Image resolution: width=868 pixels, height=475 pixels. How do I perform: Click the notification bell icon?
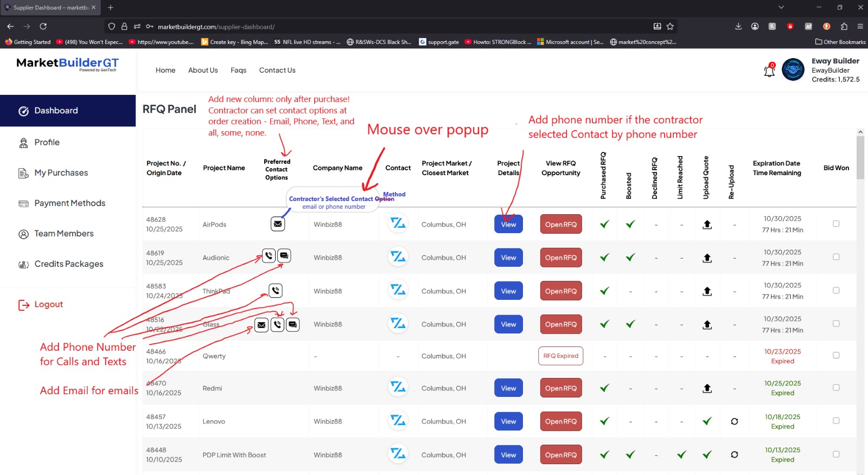tap(769, 71)
